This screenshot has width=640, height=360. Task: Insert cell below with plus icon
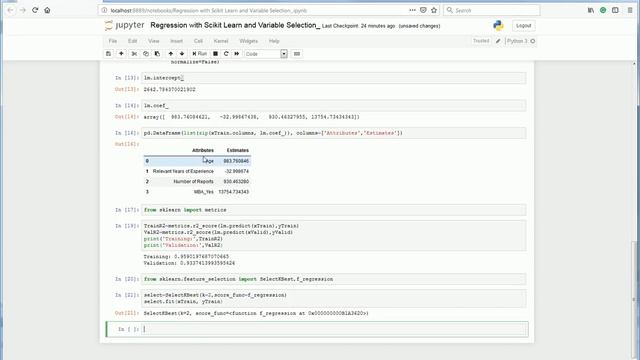click(x=121, y=54)
